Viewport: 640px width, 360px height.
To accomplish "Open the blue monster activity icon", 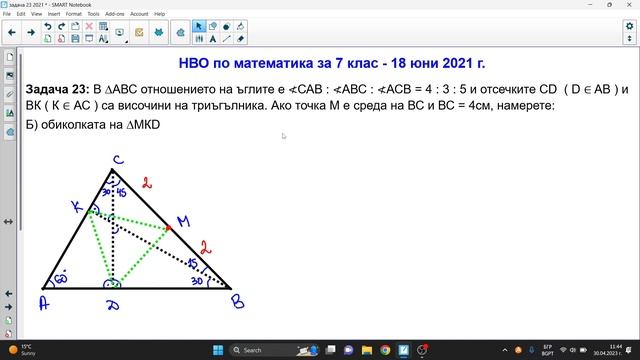I will [158, 33].
